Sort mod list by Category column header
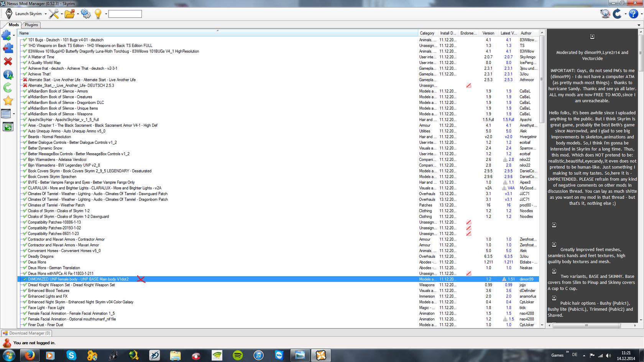This screenshot has width=644, height=362. coord(427,33)
